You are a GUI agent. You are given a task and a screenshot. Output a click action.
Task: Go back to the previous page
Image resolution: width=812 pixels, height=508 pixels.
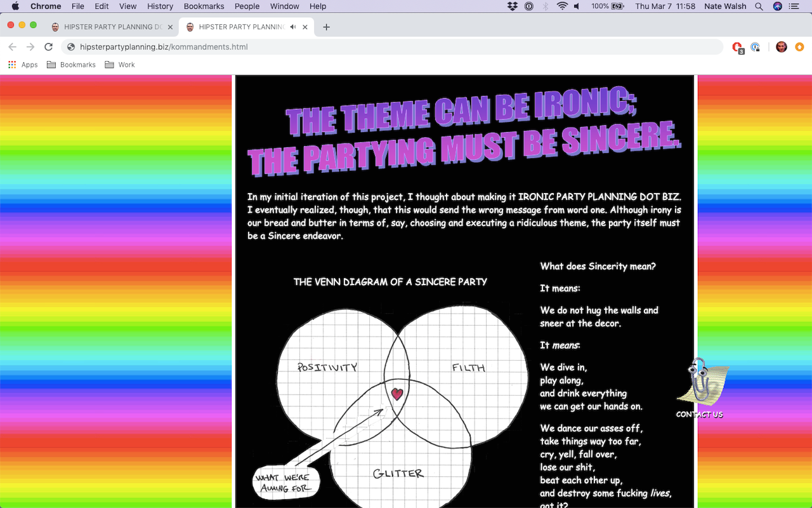(12, 47)
